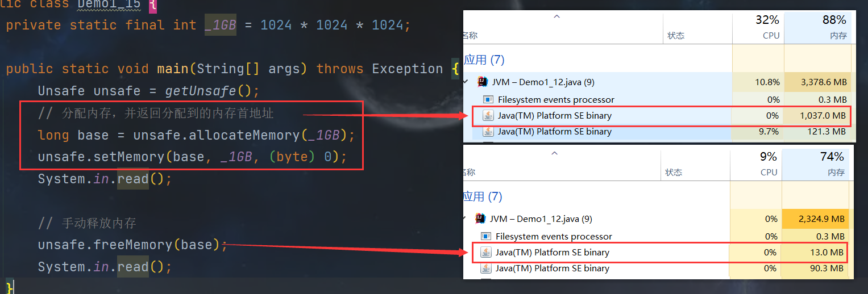
Task: Sort by the CPU column showing 32%
Action: tap(767, 27)
